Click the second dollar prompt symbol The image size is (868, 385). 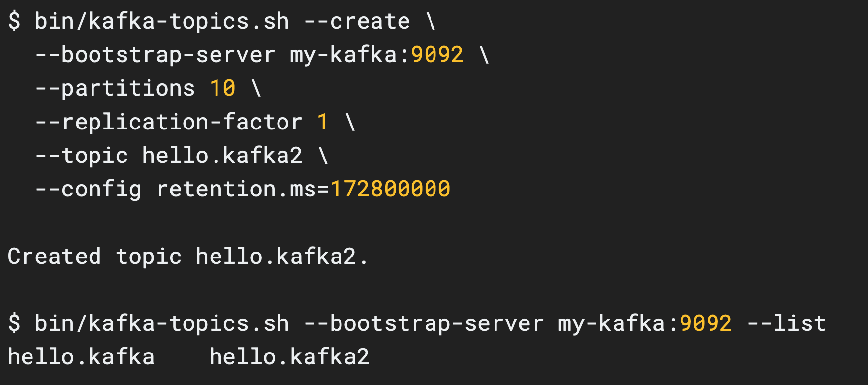pos(14,323)
